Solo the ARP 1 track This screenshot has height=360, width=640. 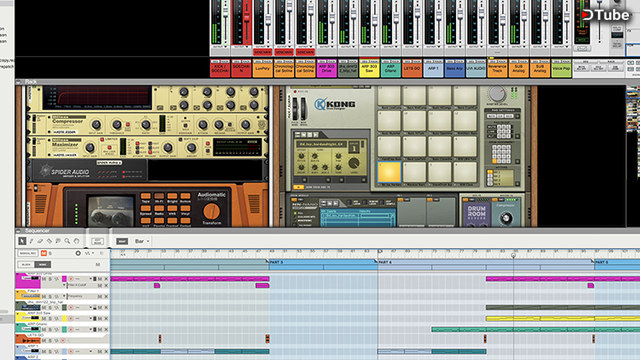point(50,351)
